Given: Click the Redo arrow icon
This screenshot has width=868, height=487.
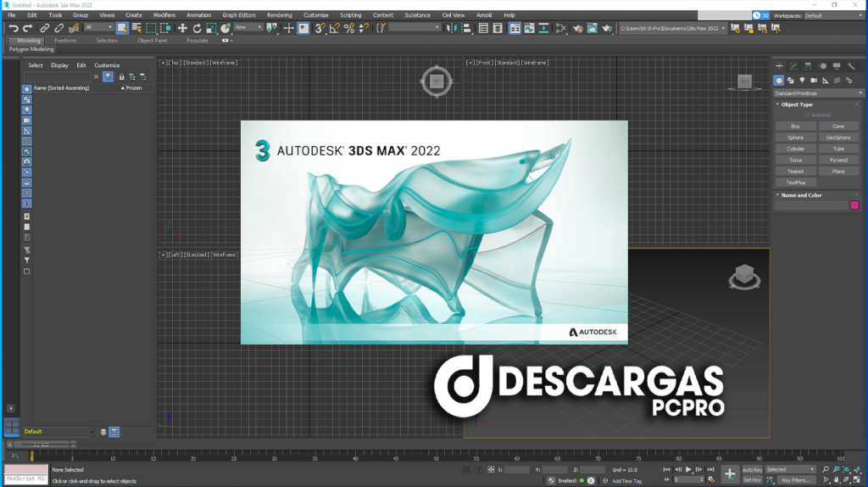Looking at the screenshot, I should 28,28.
